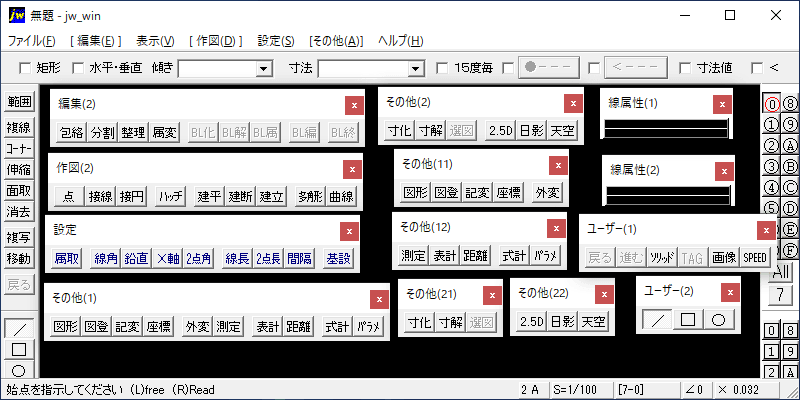This screenshot has width=800, height=400.
Task: Close the 作図(2) toolbar
Action: pyautogui.click(x=352, y=169)
